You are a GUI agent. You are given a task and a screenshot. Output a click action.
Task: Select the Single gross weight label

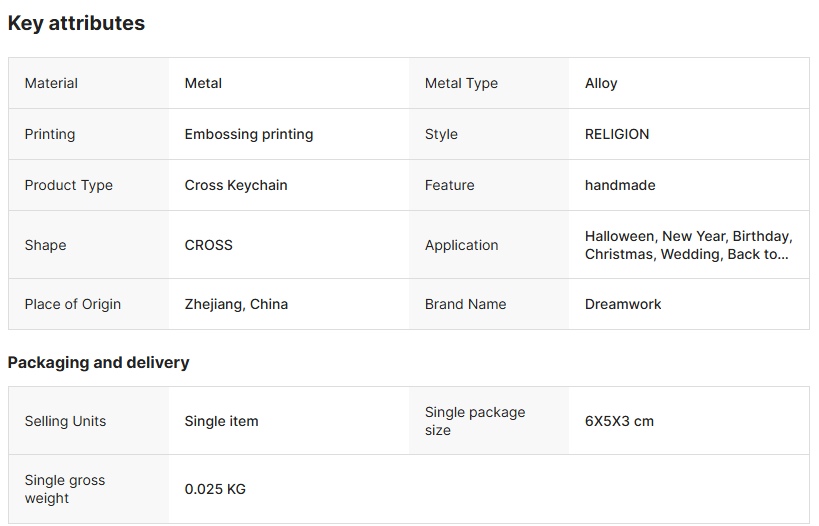[x=65, y=489]
